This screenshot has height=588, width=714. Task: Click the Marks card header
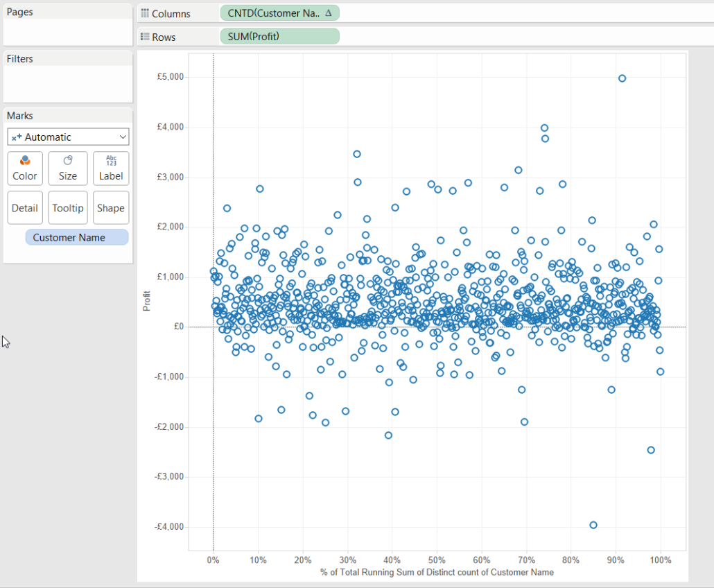pos(20,116)
